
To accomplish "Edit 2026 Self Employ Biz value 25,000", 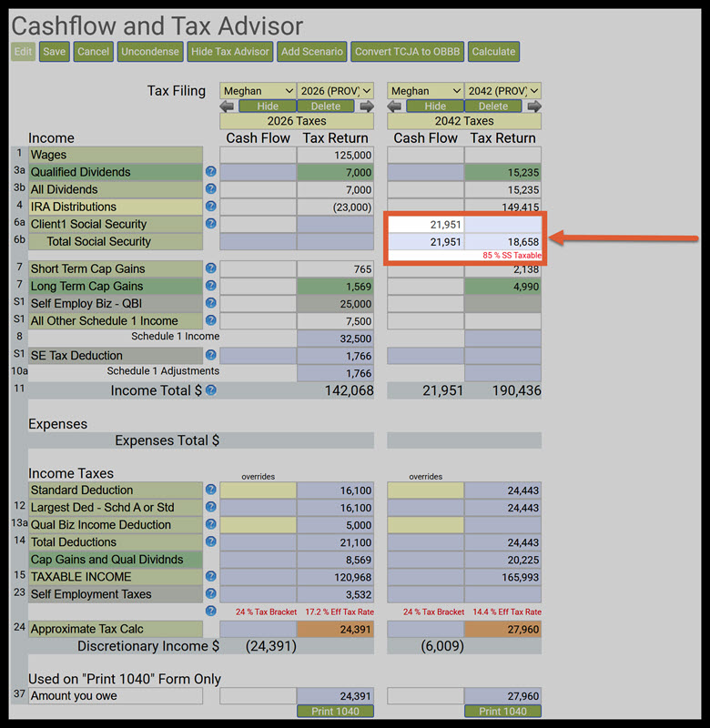I will (335, 304).
